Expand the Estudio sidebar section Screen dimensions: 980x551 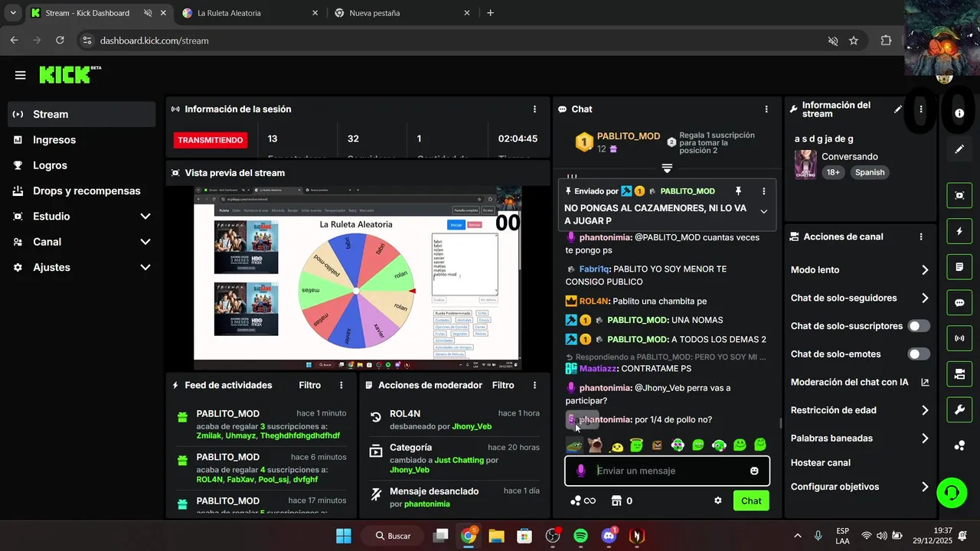82,217
